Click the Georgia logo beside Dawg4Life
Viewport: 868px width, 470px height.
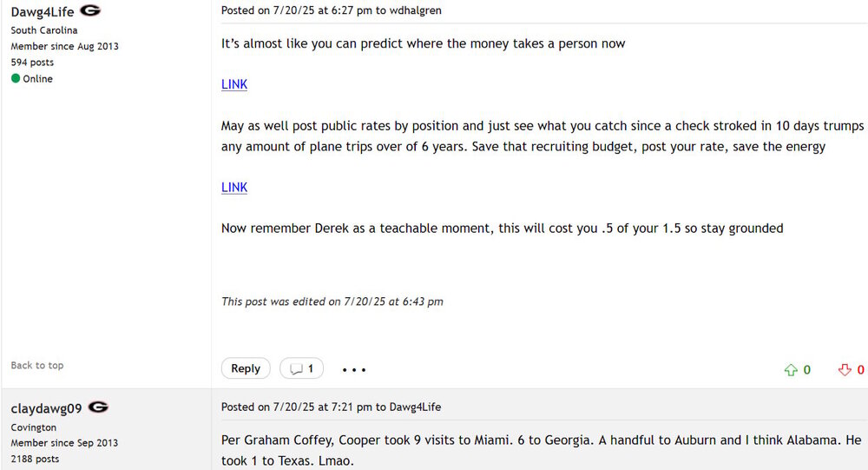90,11
